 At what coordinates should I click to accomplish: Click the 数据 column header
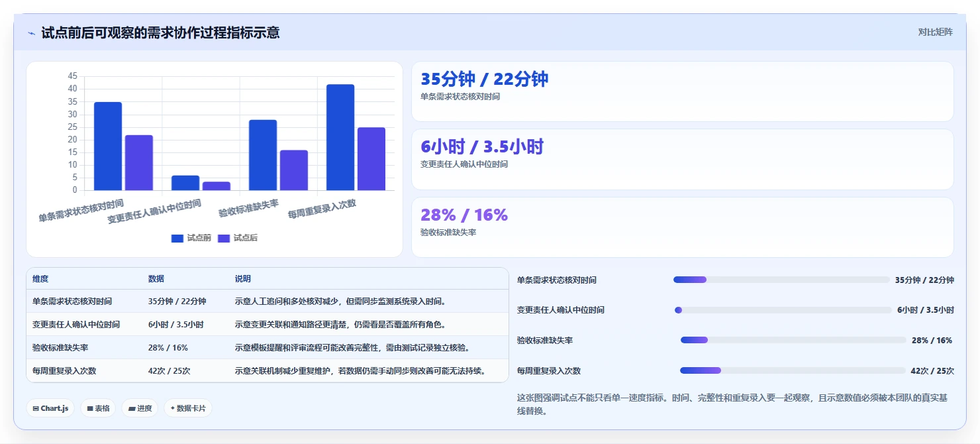[156, 279]
